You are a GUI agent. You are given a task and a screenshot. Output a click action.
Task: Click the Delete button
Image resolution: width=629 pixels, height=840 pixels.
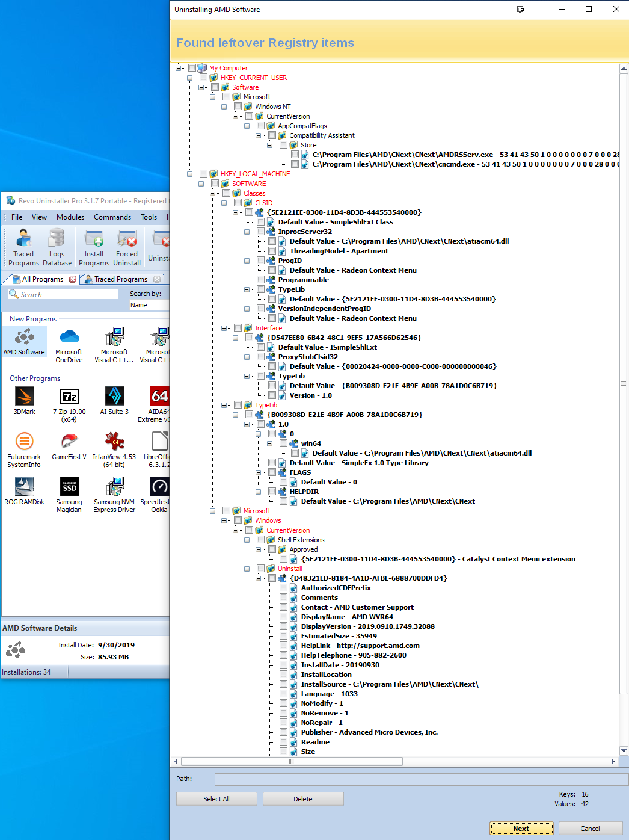coord(303,799)
